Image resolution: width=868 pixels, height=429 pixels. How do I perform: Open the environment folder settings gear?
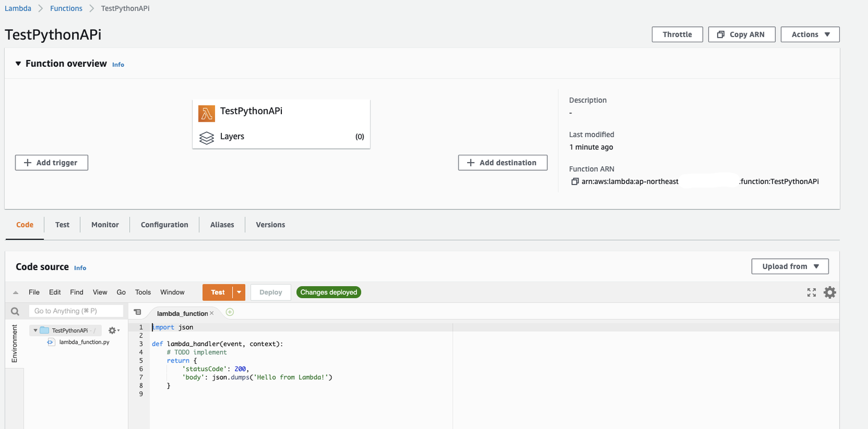(113, 330)
